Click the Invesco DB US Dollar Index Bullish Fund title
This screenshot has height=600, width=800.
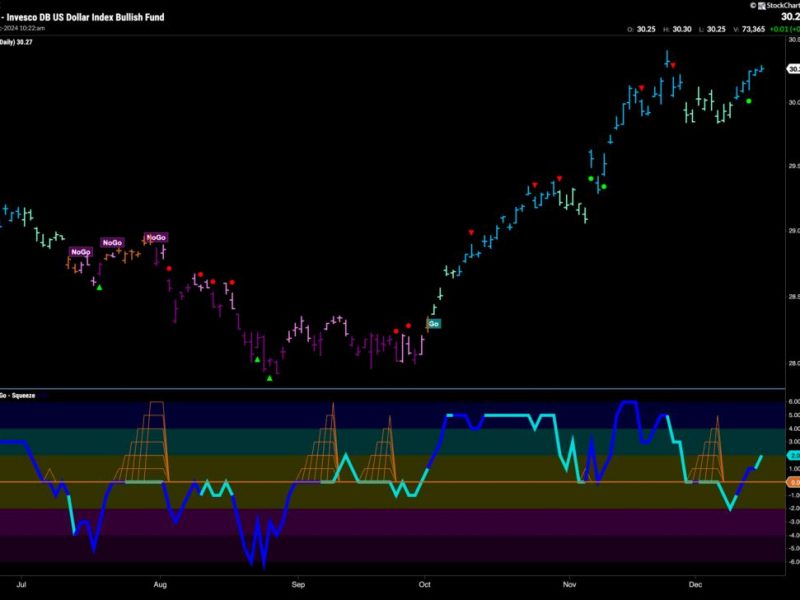85,17
